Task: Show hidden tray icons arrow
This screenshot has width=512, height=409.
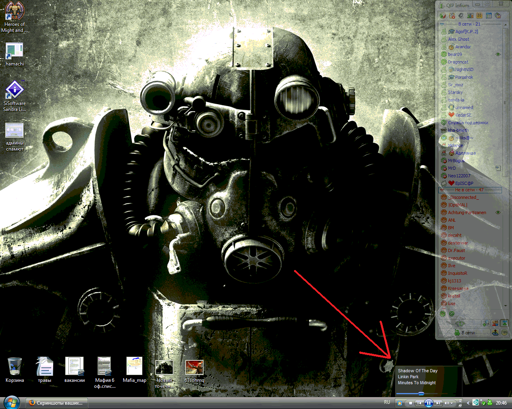Action: 468,403
